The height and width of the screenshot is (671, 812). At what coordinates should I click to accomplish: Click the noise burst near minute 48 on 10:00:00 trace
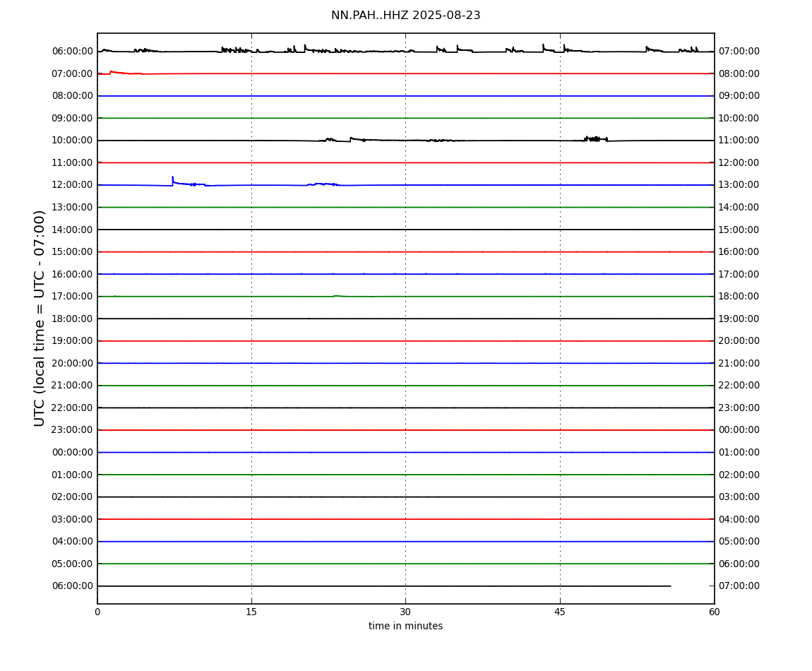coord(595,139)
